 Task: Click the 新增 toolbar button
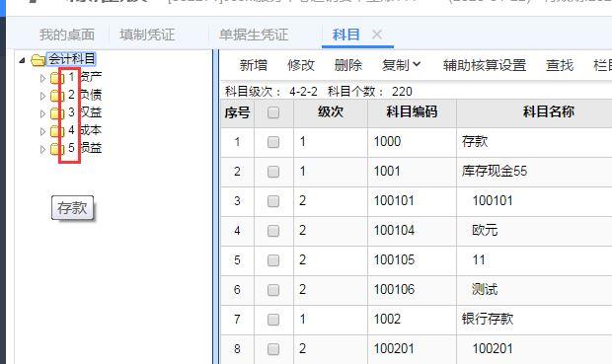tap(254, 65)
